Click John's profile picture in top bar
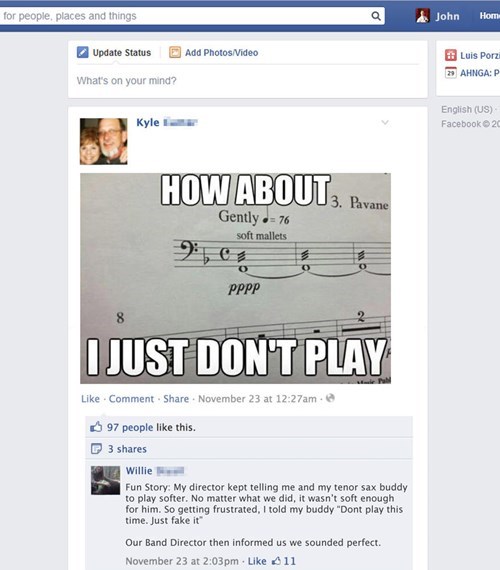Image resolution: width=500 pixels, height=570 pixels. tap(423, 16)
